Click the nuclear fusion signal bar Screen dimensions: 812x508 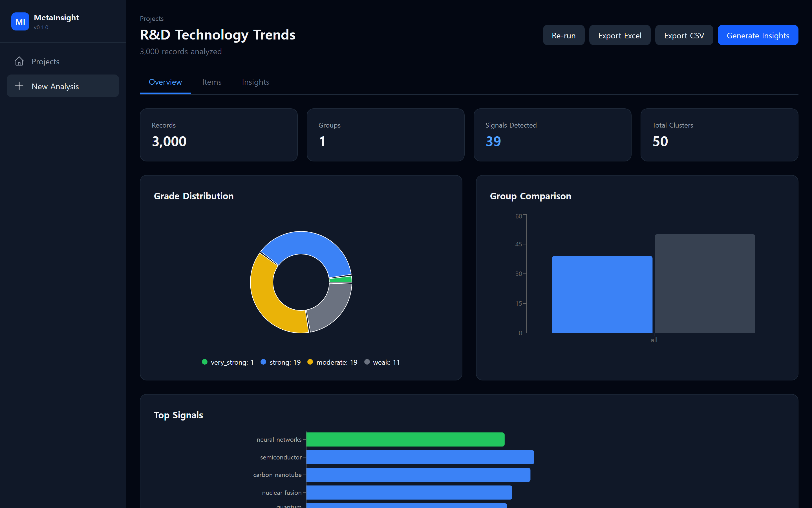[409, 492]
